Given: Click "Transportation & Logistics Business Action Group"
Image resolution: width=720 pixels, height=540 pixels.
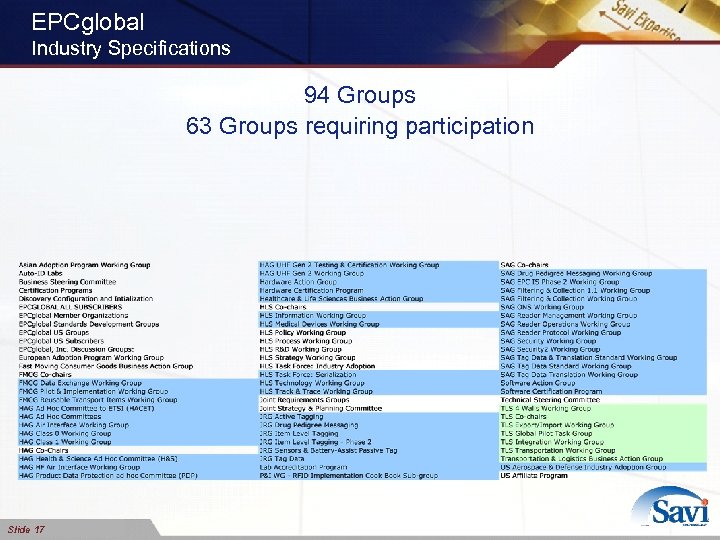Looking at the screenshot, I should [582, 459].
